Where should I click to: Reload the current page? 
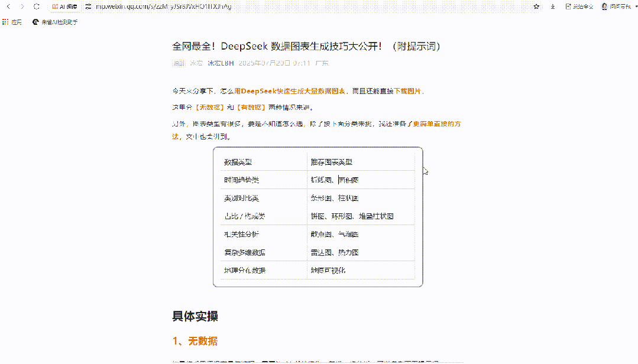click(x=36, y=6)
